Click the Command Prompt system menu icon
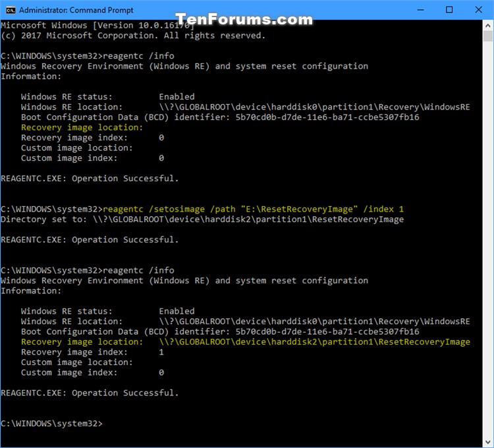Screen dimensions: 494x448 click(x=11, y=10)
